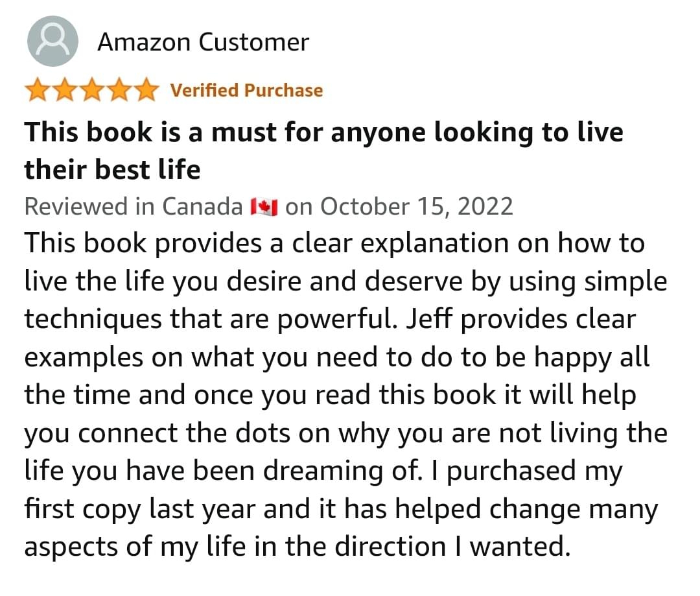
Task: Open the review title beginning "This book is a must"
Action: point(323,132)
